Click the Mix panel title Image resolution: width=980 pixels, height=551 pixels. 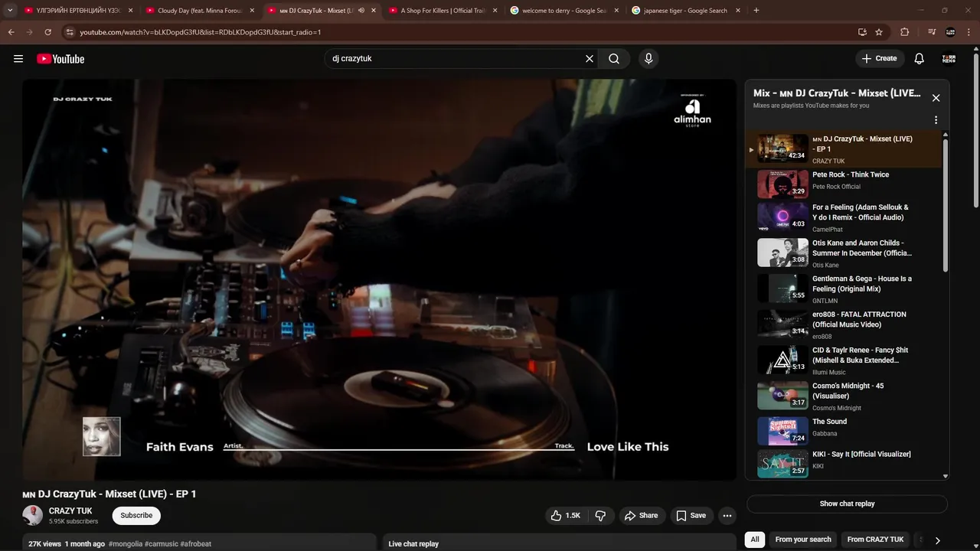coord(837,93)
